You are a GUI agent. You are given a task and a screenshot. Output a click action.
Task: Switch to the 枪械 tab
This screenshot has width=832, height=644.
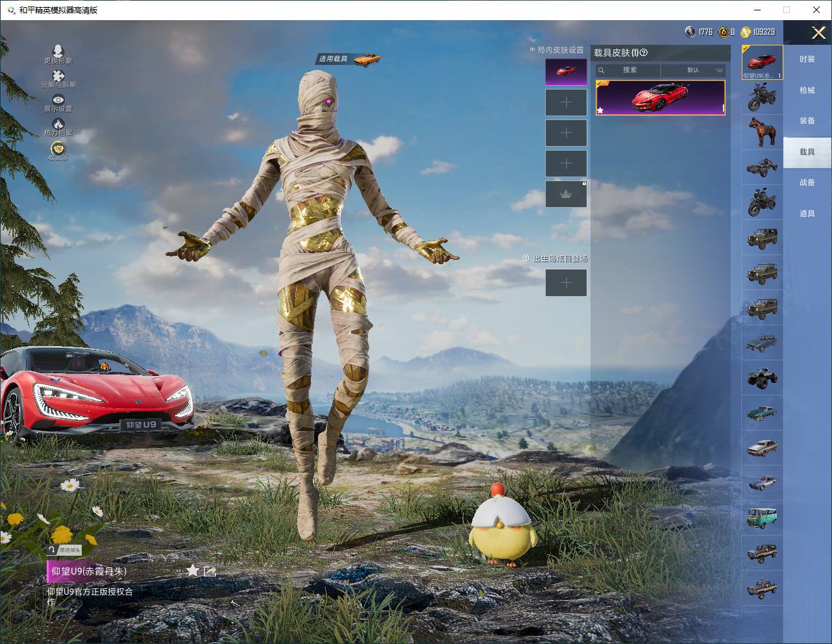(x=807, y=90)
